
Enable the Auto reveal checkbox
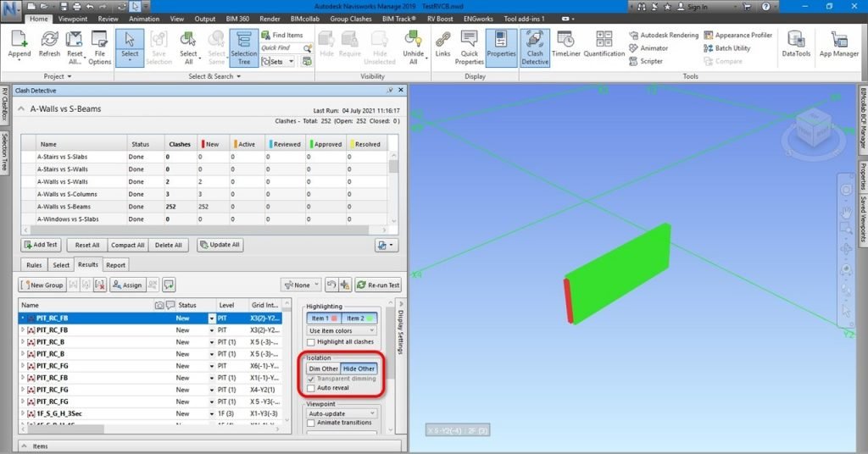tap(311, 388)
